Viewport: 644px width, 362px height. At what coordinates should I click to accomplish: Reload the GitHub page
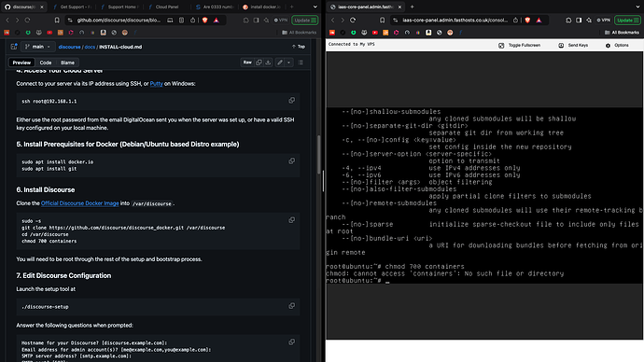pos(27,21)
